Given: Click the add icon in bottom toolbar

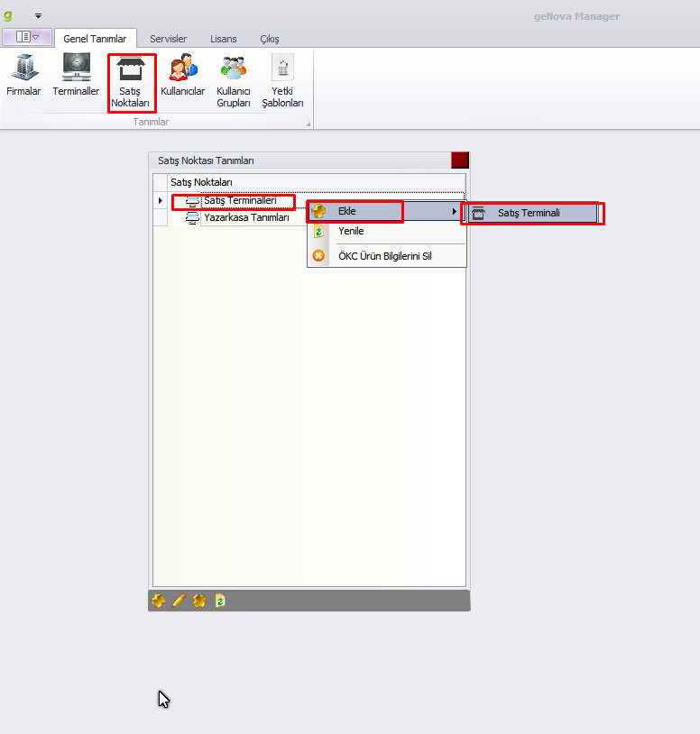Looking at the screenshot, I should pos(158,601).
